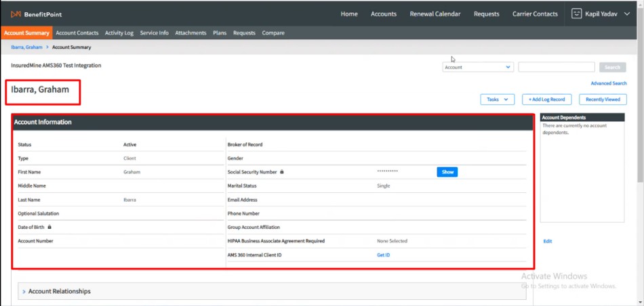The image size is (644, 306).
Task: Click lock icon next to Social Security Number
Action: (x=282, y=172)
